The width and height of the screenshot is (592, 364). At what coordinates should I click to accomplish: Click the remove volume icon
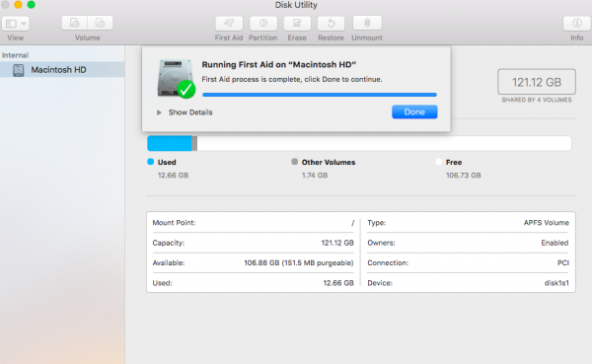(x=100, y=23)
